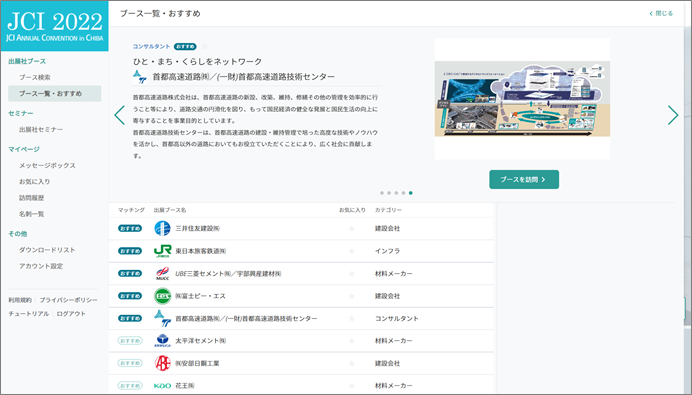Viewport: 692px width, 395px height.
Task: Click the UBE三菱セメント MUCC logo
Action: click(162, 274)
